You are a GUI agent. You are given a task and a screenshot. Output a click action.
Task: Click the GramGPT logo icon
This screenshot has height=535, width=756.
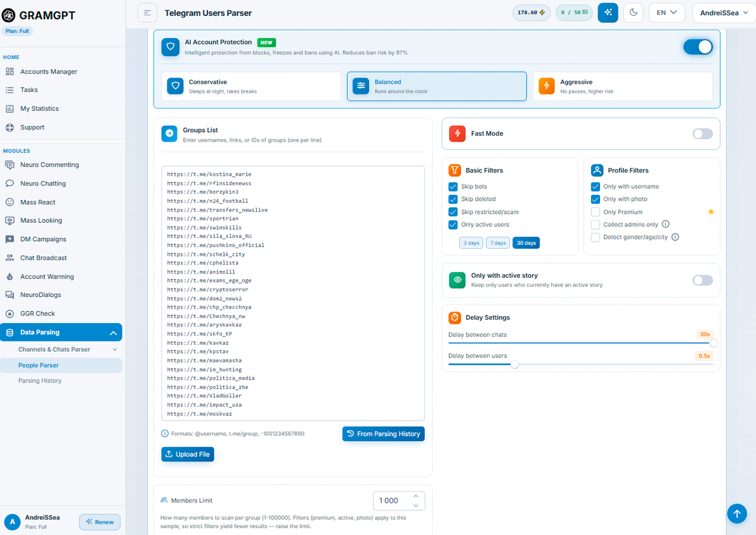pos(9,15)
